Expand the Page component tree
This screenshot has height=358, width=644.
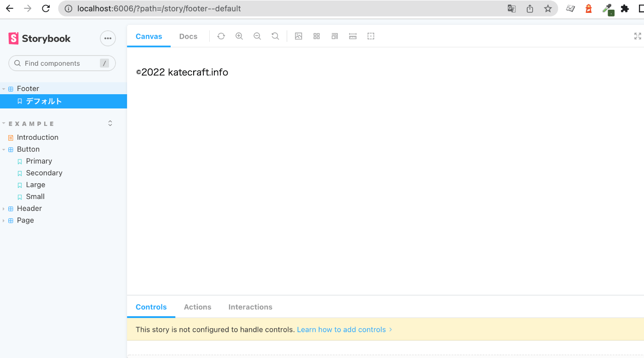coord(4,220)
